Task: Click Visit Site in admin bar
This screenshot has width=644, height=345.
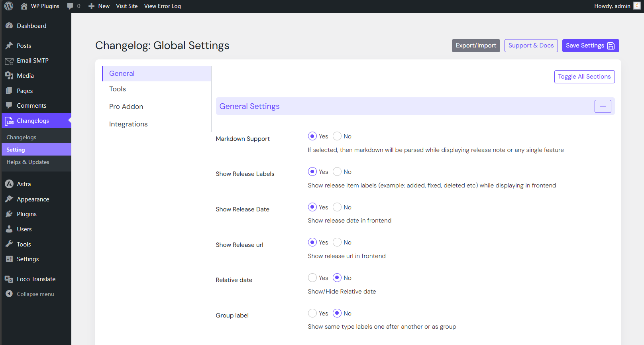Action: click(x=127, y=6)
